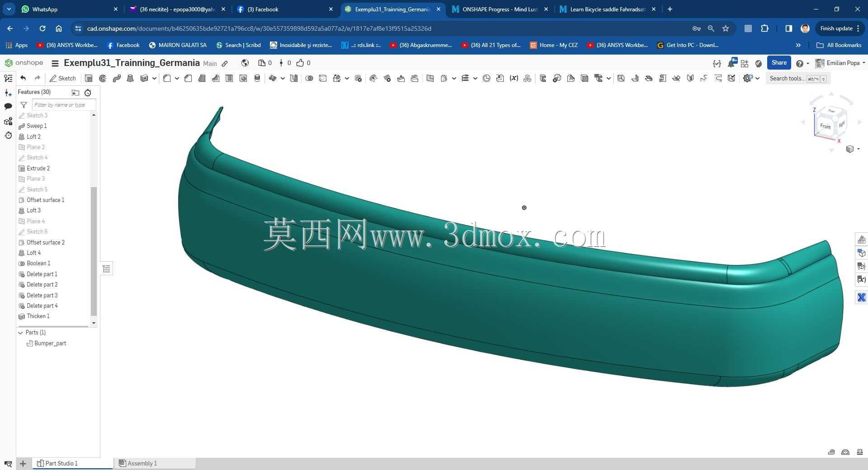
Task: Select the Sweep 1 feature
Action: click(x=37, y=126)
